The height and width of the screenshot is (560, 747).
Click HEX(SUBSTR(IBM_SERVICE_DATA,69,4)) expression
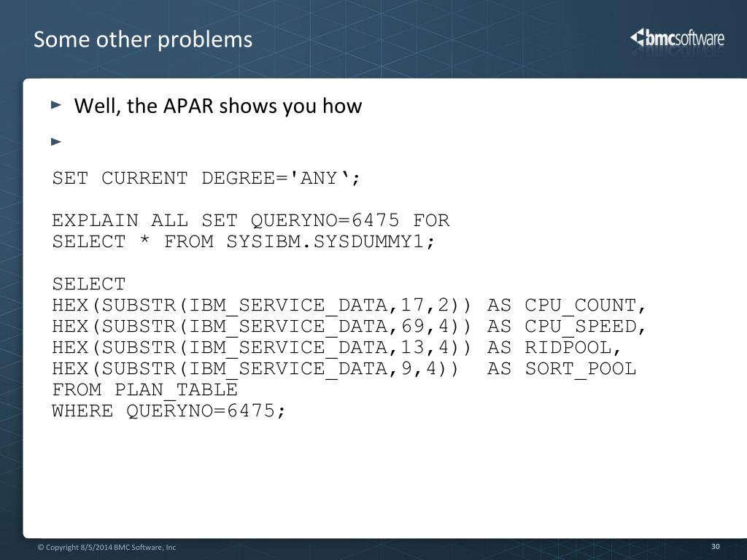(262, 327)
